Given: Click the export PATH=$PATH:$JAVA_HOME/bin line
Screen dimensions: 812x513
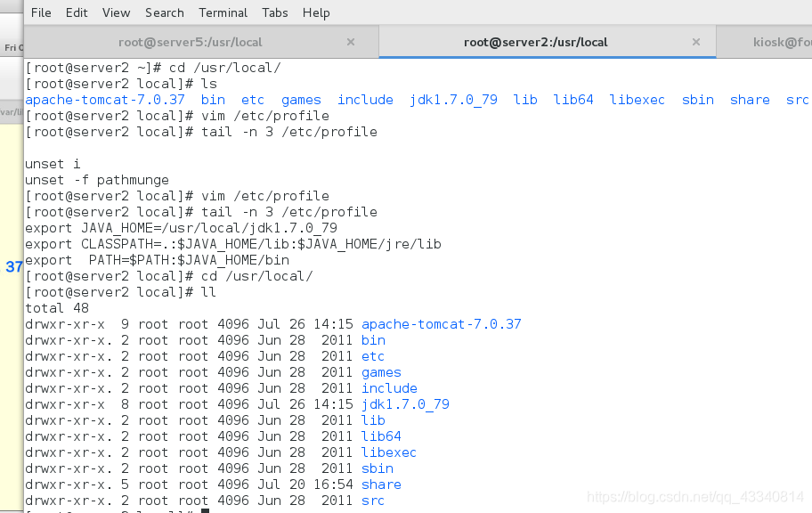Looking at the screenshot, I should click(157, 260).
